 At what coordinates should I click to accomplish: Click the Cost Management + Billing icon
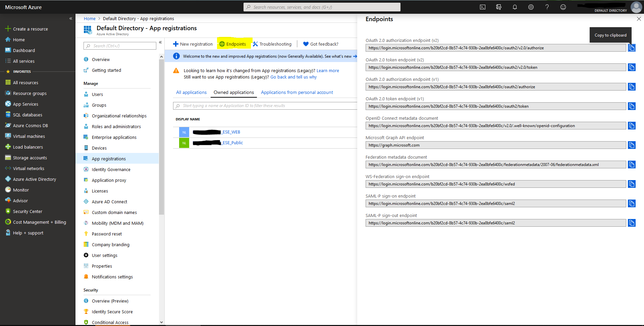click(8, 222)
